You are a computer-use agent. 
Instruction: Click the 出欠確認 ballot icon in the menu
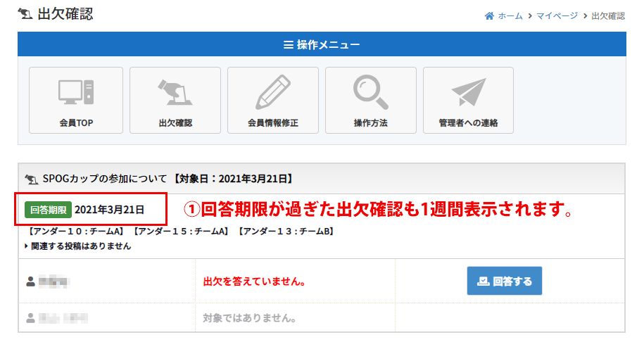[175, 92]
